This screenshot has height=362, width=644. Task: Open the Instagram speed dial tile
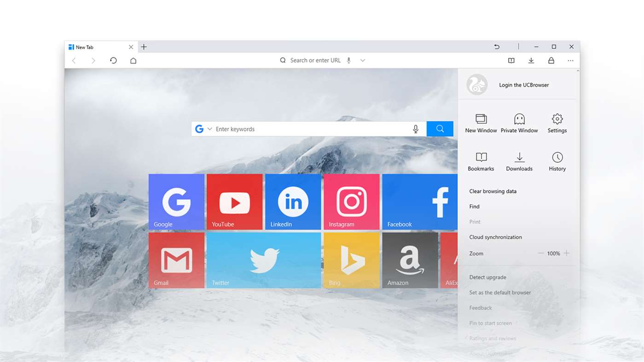(x=352, y=201)
